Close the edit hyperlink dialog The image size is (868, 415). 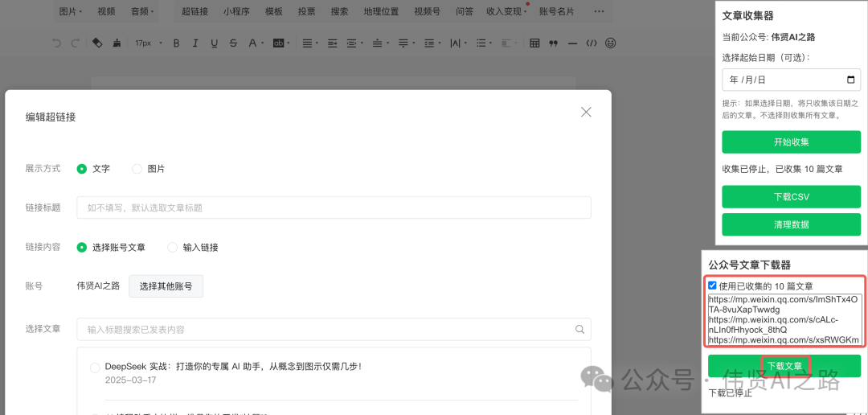(x=586, y=112)
